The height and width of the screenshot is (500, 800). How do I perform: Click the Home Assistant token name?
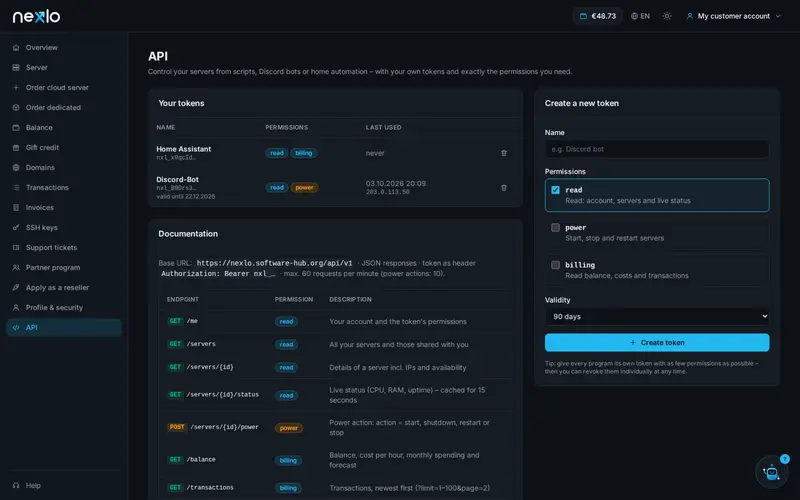click(x=184, y=149)
